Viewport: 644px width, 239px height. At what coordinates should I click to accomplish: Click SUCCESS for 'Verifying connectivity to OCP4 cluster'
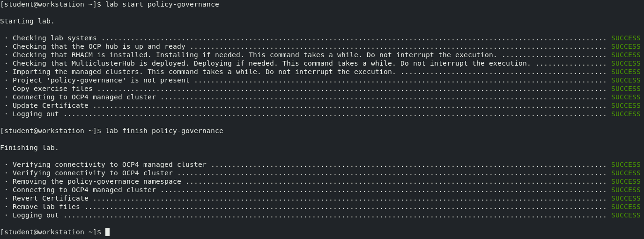[625, 173]
